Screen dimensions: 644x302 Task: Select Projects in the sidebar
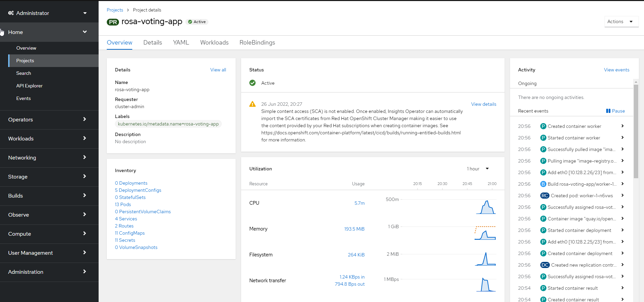[x=53, y=61]
